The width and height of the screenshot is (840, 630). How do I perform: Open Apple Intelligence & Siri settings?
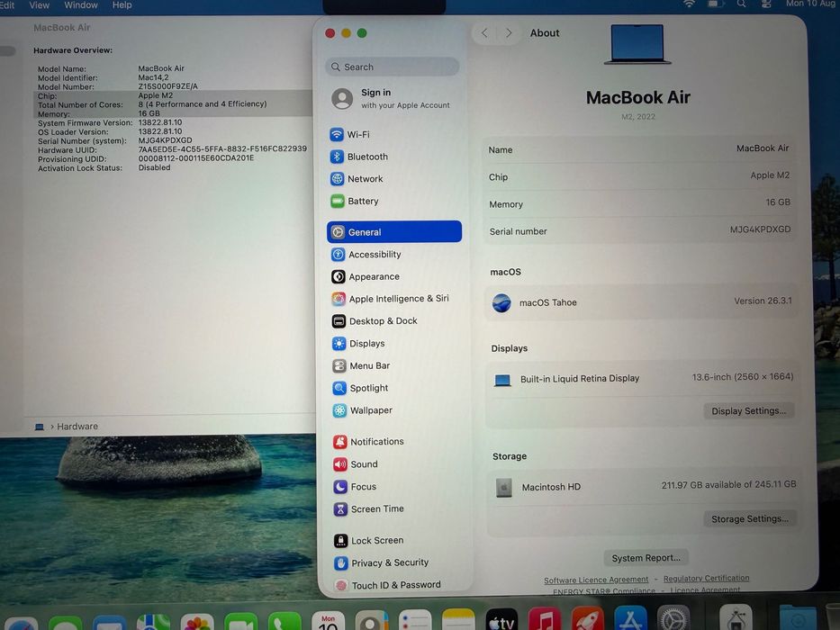coord(390,299)
